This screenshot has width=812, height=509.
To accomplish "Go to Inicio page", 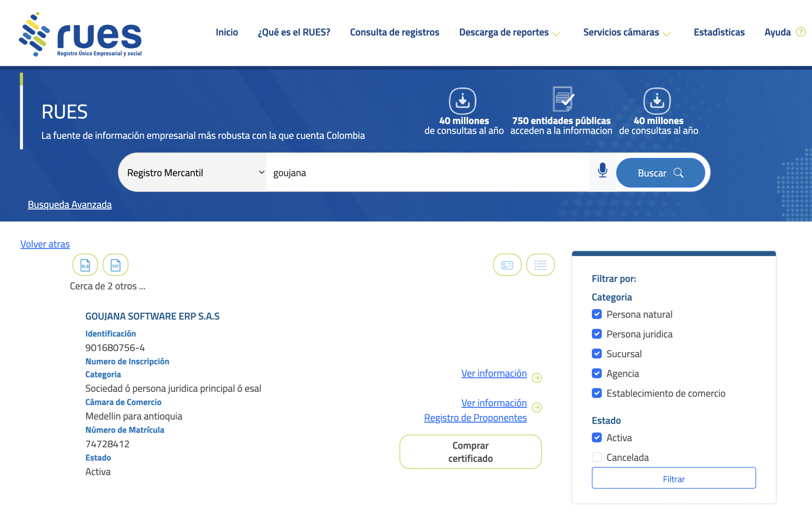I will (227, 32).
